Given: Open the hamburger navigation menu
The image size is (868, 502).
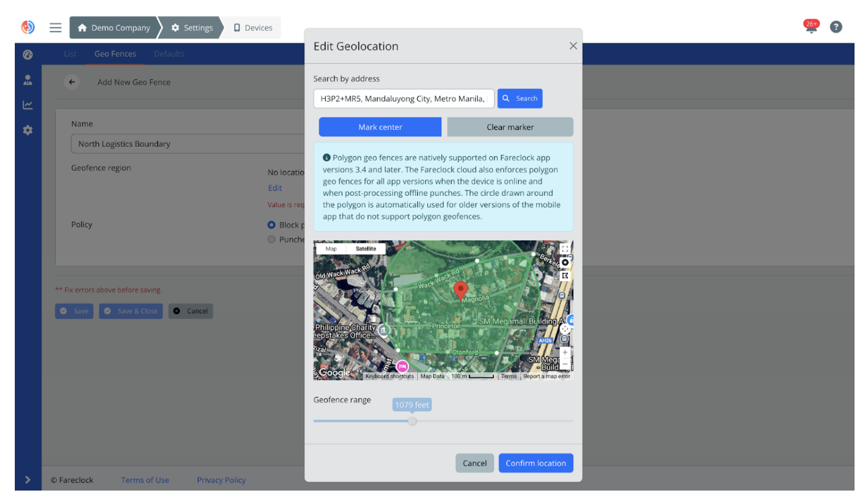Looking at the screenshot, I should (x=55, y=27).
